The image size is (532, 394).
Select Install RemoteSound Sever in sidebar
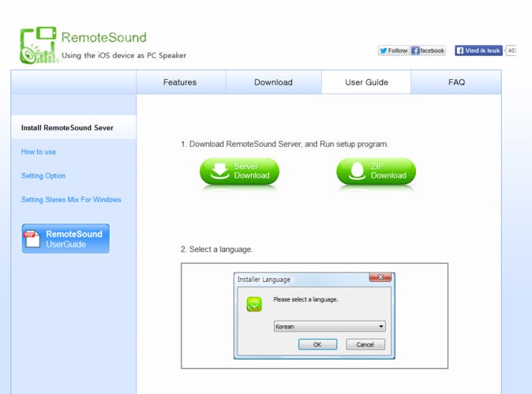pyautogui.click(x=73, y=128)
